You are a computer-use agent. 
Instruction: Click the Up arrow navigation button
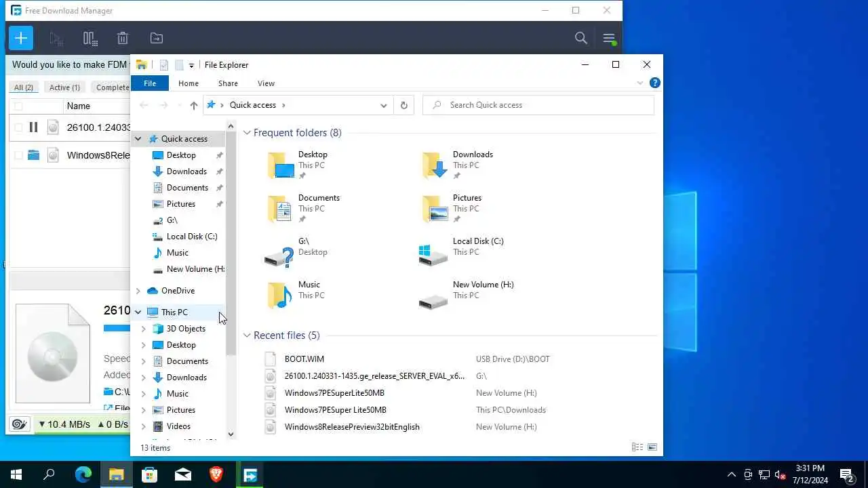(x=194, y=105)
